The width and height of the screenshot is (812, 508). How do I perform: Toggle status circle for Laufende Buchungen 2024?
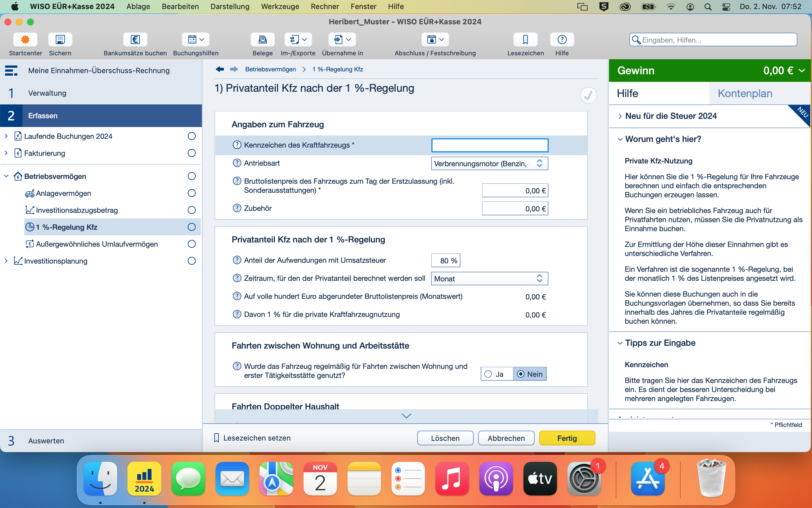(x=192, y=136)
